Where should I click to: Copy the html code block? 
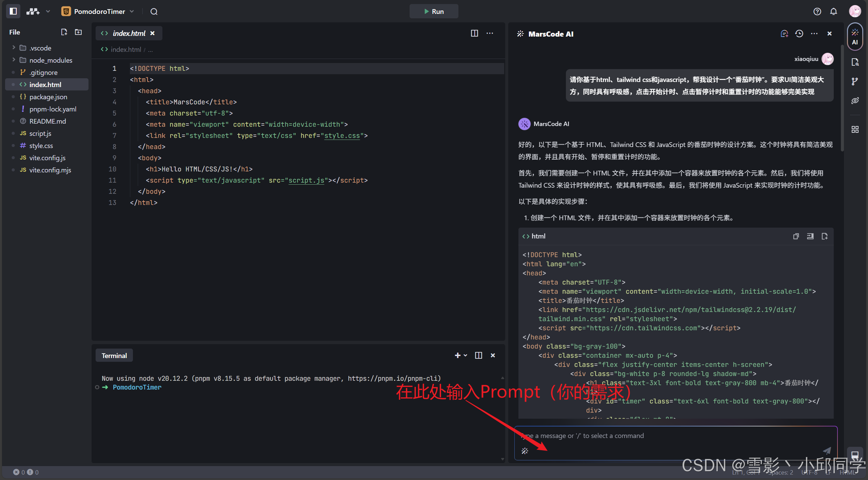[x=796, y=236]
